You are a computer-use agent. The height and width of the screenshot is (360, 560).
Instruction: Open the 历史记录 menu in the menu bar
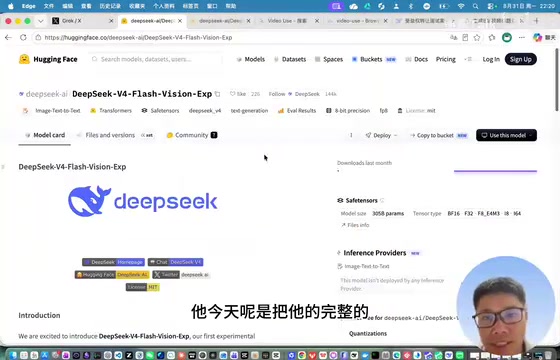[x=110, y=6]
